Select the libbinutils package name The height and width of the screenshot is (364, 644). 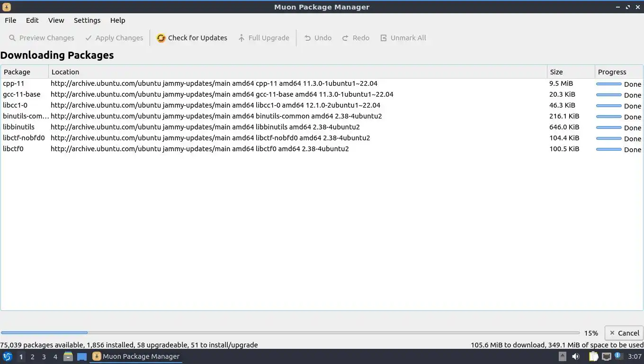pos(18,127)
